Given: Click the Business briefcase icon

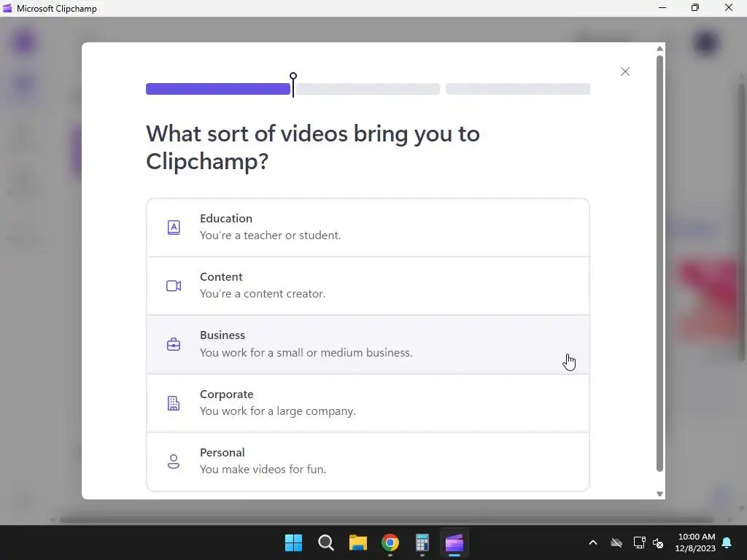Looking at the screenshot, I should coord(174,344).
